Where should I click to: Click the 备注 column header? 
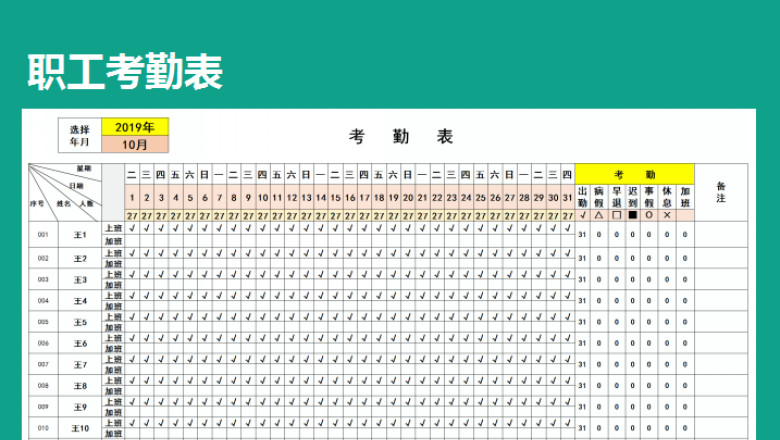(721, 192)
